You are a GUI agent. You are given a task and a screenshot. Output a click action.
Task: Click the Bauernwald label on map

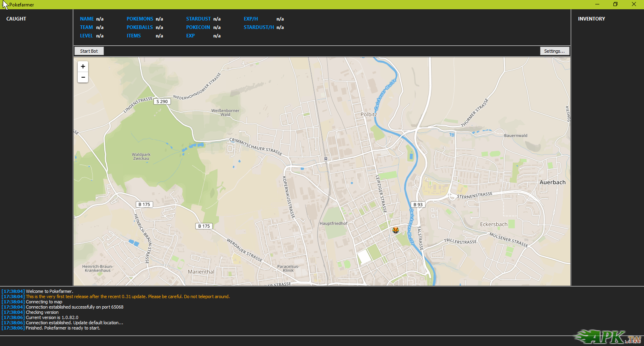click(516, 136)
